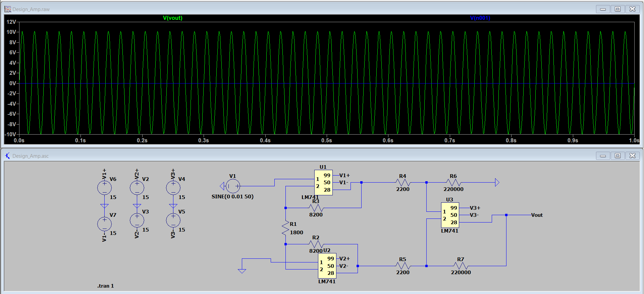Close the Design_Amp.asc schematic window

point(632,156)
